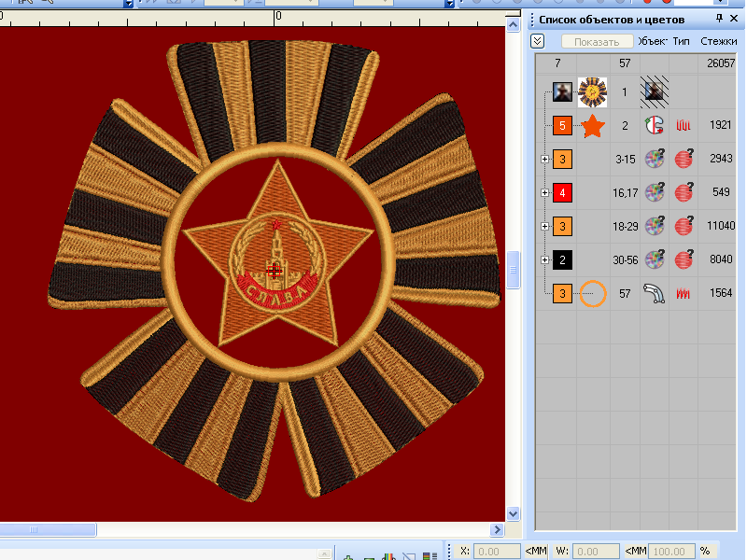Select stitch count 1921 in the list
The width and height of the screenshot is (747, 560).
tap(720, 125)
